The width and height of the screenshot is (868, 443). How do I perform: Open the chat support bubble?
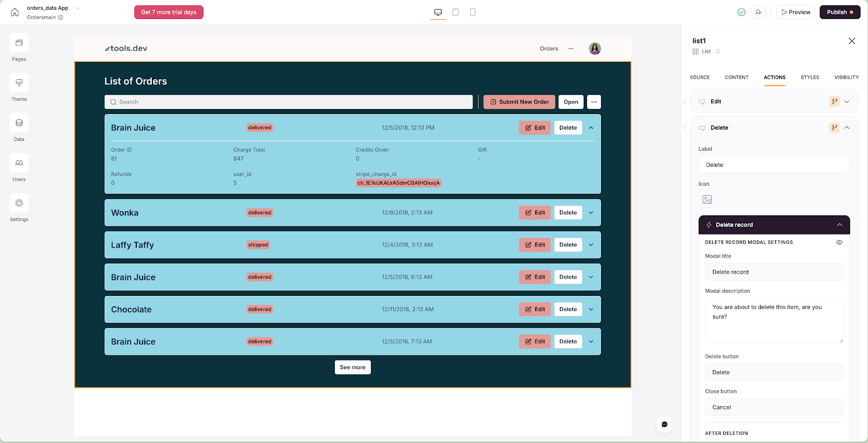coord(665,425)
